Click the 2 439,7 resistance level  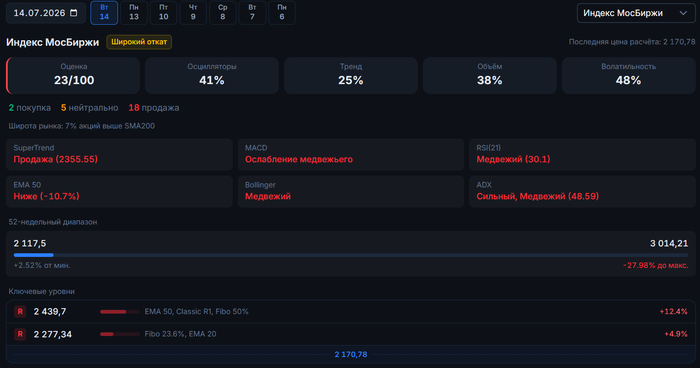50,311
